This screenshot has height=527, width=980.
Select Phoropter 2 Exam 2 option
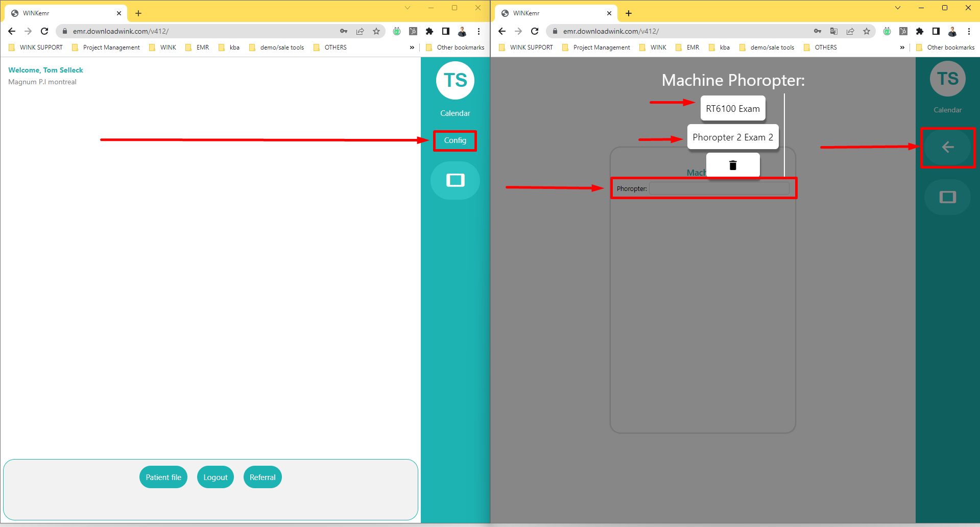click(733, 137)
